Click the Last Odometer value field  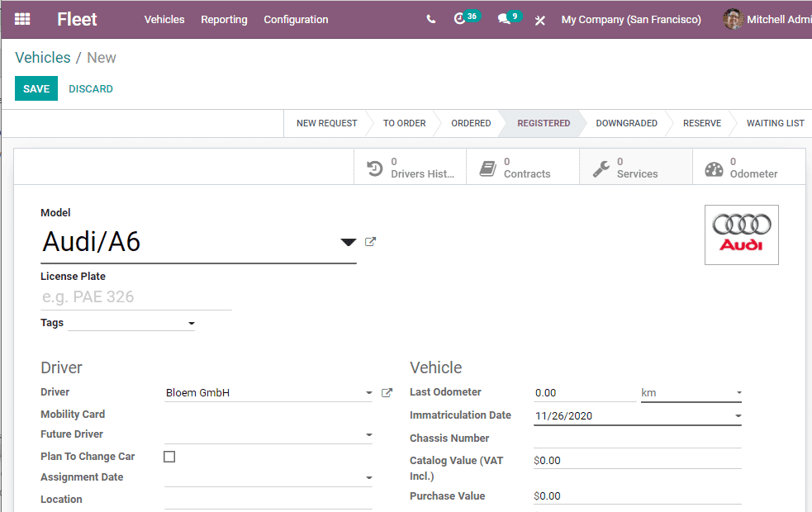point(585,393)
